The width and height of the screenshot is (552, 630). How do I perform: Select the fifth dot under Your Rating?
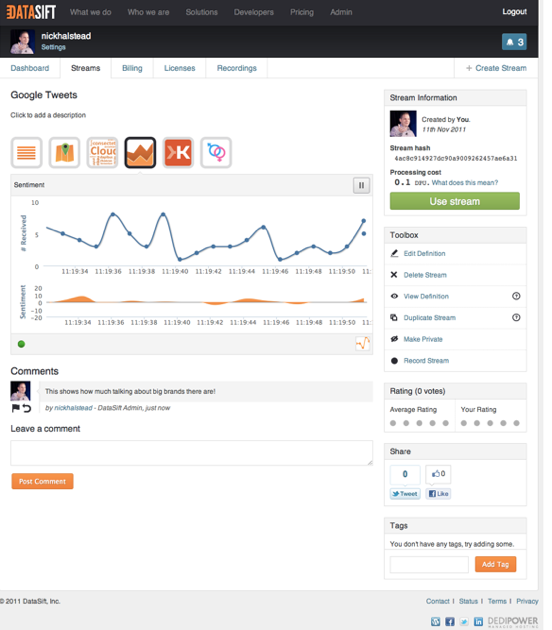(517, 423)
